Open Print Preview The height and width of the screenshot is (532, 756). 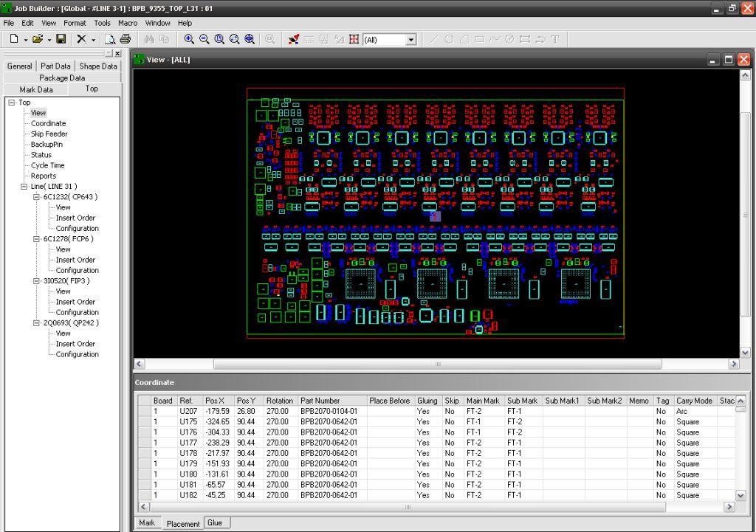pos(109,40)
